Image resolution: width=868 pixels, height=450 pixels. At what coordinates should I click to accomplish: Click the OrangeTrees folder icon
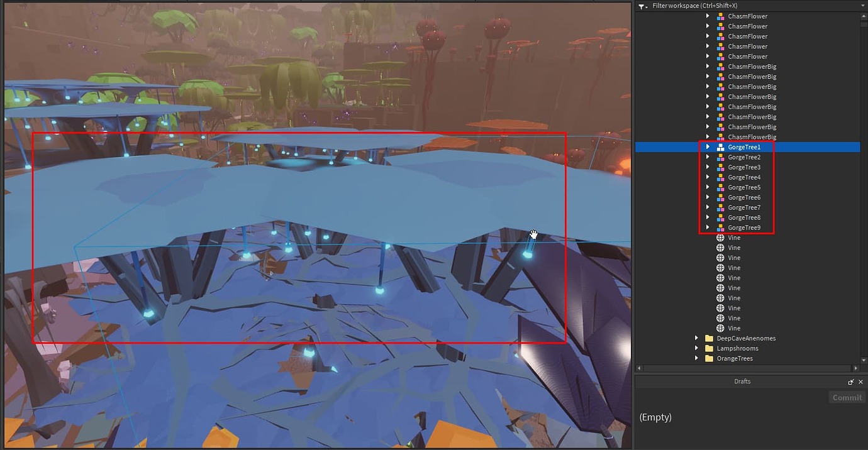click(x=709, y=358)
